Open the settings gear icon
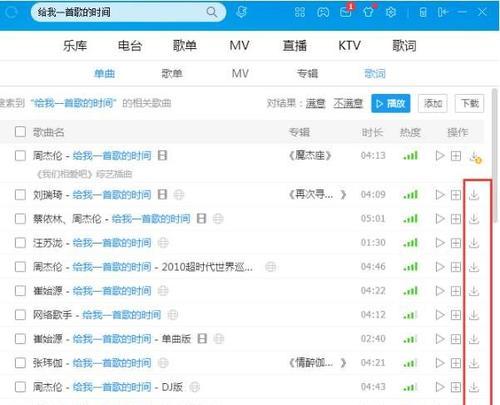500x405 pixels. 391,12
